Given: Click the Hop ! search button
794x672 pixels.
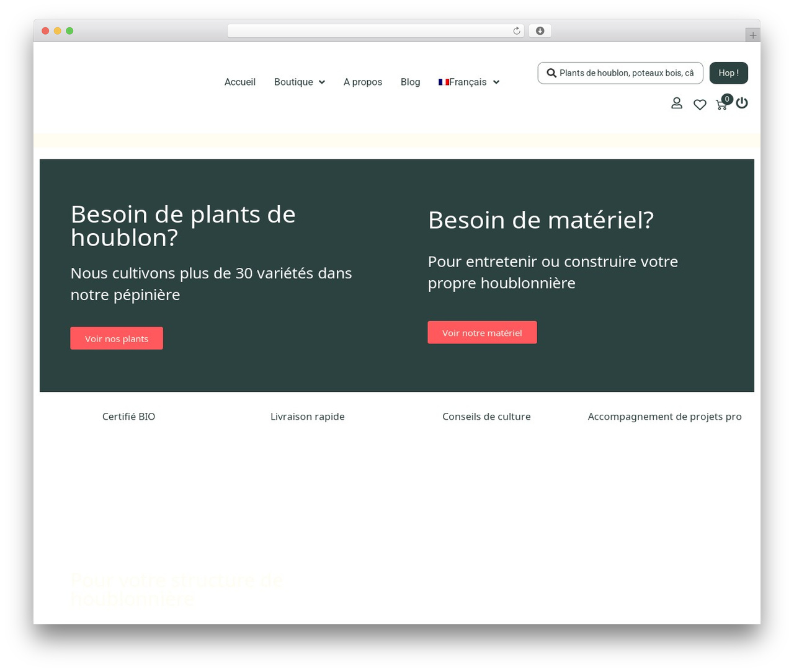Looking at the screenshot, I should click(728, 73).
